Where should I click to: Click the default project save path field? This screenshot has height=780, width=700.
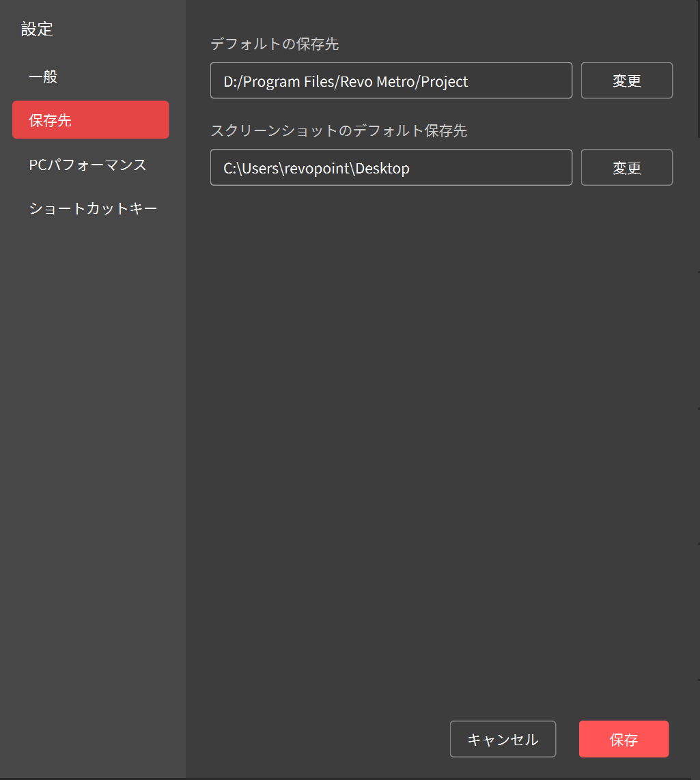pyautogui.click(x=391, y=80)
